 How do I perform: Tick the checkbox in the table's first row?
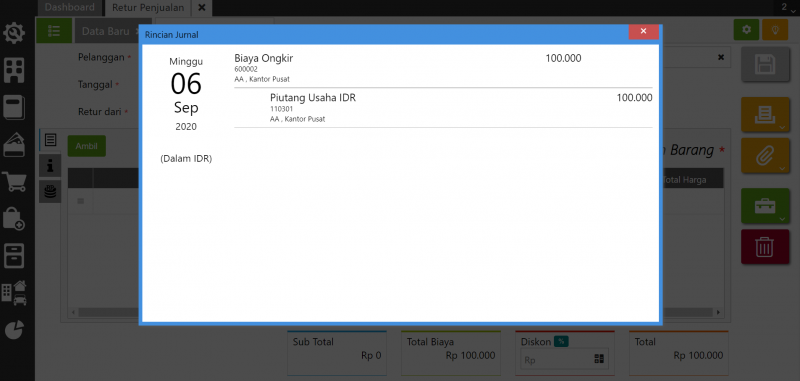coord(80,201)
